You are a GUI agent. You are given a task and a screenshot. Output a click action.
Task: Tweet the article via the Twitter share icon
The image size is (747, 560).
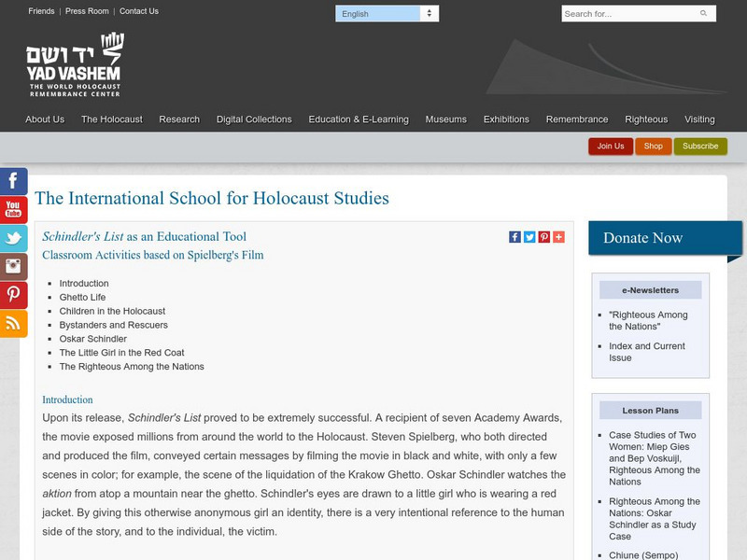[528, 236]
